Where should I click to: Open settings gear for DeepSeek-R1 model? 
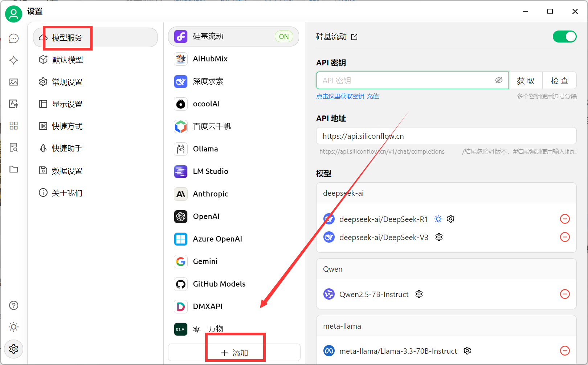(451, 219)
